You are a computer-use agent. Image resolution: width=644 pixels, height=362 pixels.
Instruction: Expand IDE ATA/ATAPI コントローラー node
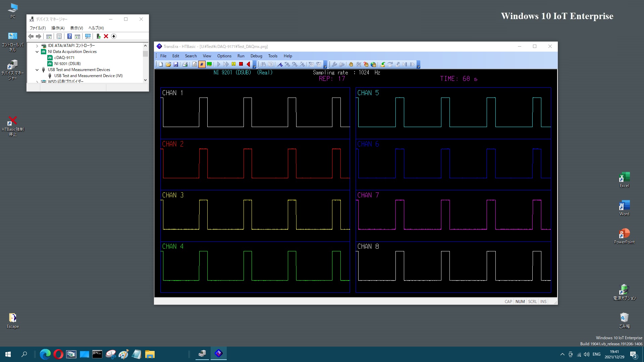tap(37, 46)
